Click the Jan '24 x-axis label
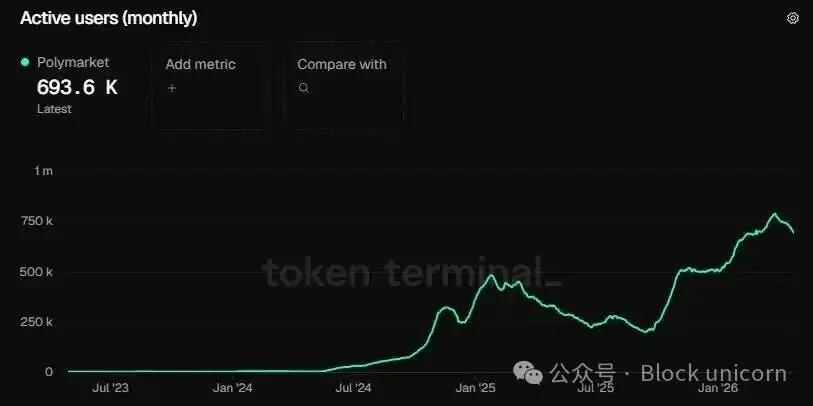Screen dimensions: 813x406 tap(231, 388)
